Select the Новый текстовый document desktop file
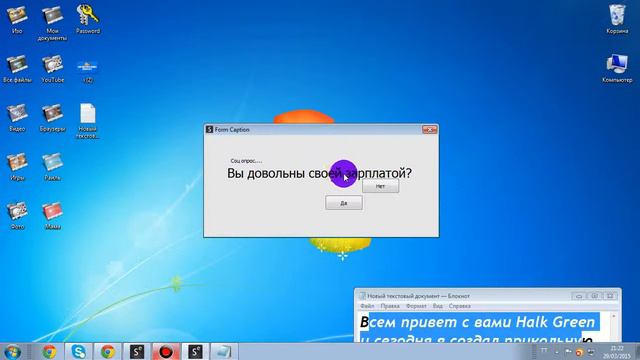 [x=88, y=121]
